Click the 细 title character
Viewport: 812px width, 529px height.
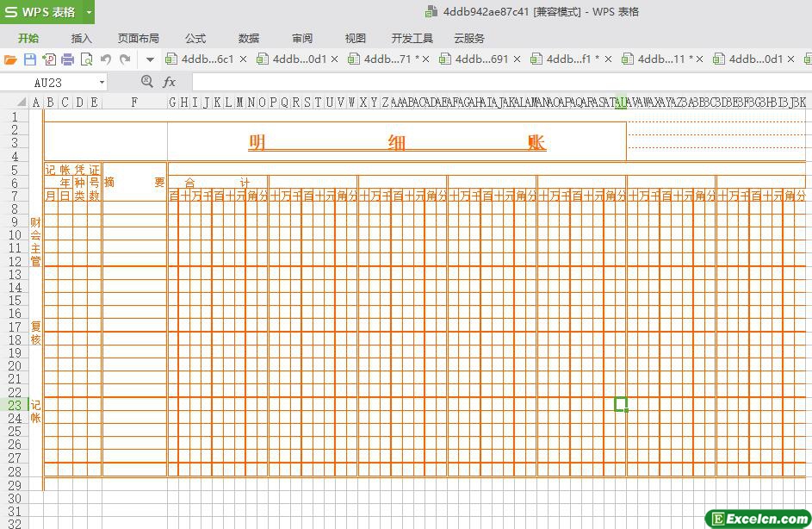coord(397,142)
